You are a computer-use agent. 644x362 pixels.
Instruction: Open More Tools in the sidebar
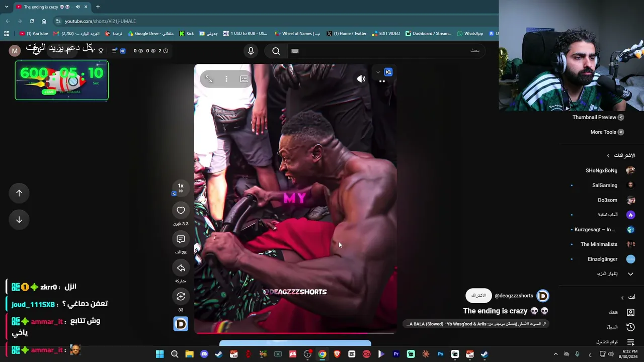[x=607, y=132]
